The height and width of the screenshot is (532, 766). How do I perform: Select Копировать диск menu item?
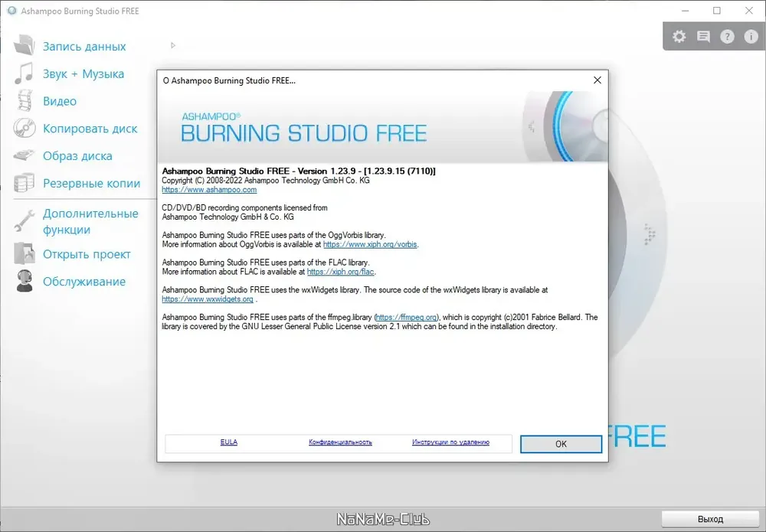click(x=90, y=129)
